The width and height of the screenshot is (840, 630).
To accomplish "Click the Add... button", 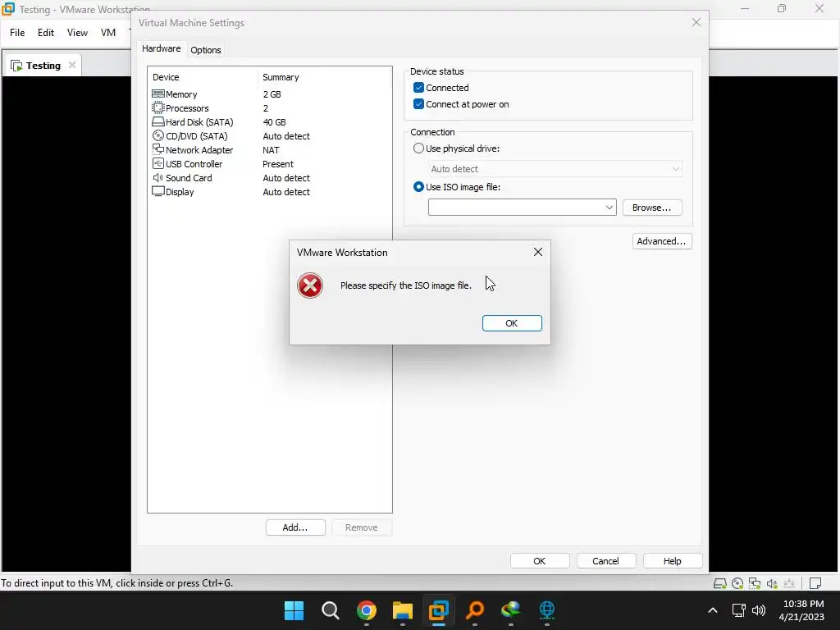I will pos(295,527).
